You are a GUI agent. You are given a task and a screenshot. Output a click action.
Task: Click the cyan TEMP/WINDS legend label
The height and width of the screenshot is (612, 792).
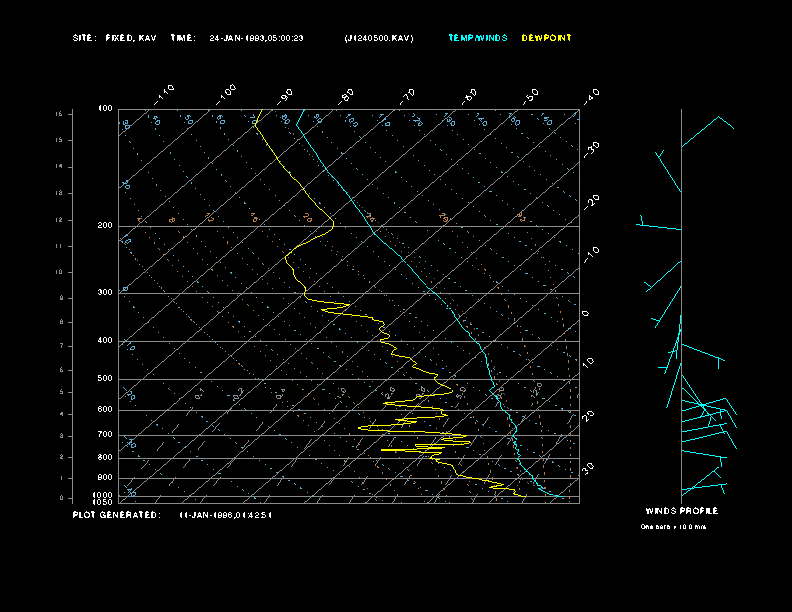[478, 38]
